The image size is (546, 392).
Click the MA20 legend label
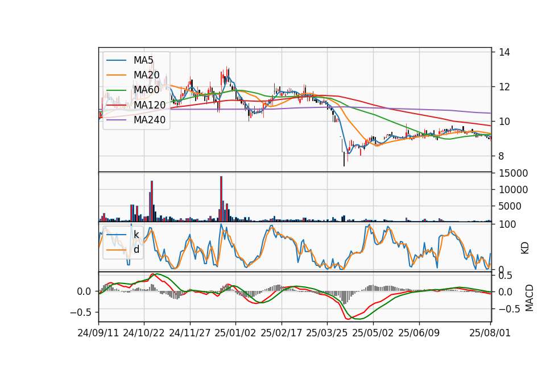click(146, 75)
